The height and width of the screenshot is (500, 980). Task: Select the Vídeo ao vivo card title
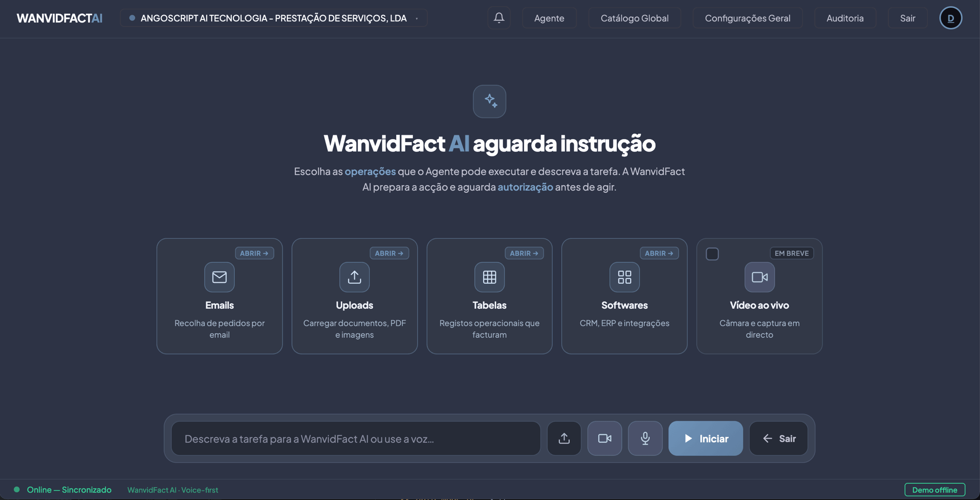point(759,305)
